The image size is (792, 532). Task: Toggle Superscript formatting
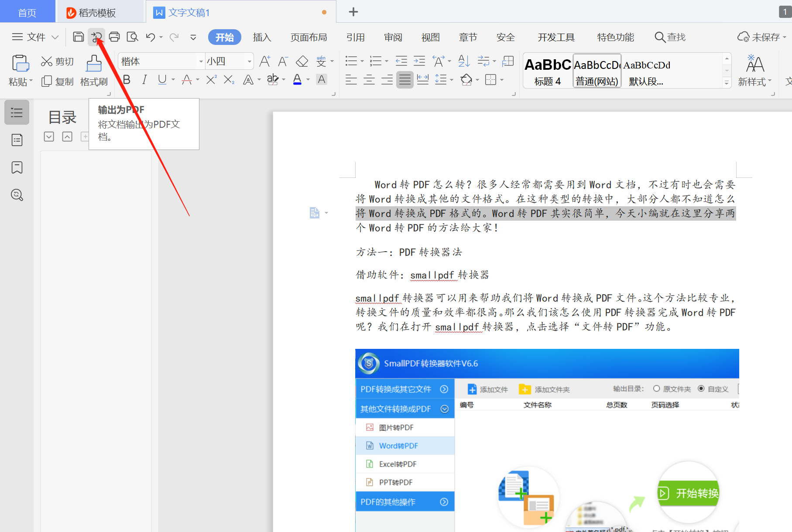click(211, 79)
